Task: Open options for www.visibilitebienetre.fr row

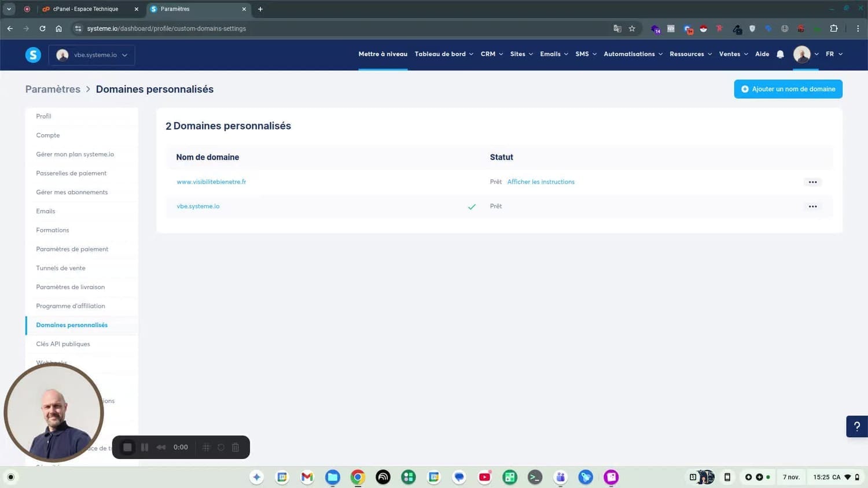Action: (x=812, y=182)
